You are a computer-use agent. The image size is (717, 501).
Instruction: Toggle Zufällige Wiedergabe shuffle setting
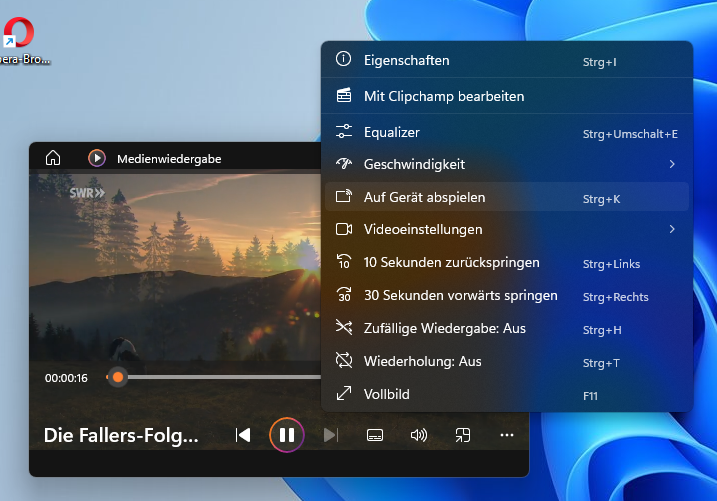pos(507,328)
